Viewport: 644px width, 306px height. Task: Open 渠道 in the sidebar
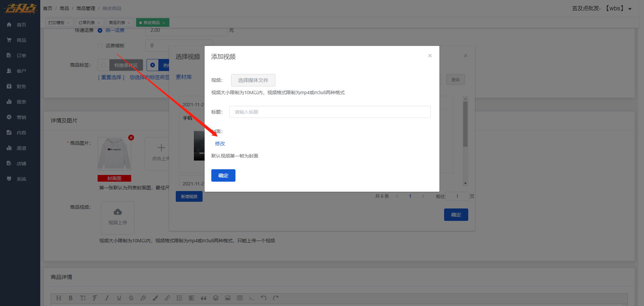(x=20, y=148)
